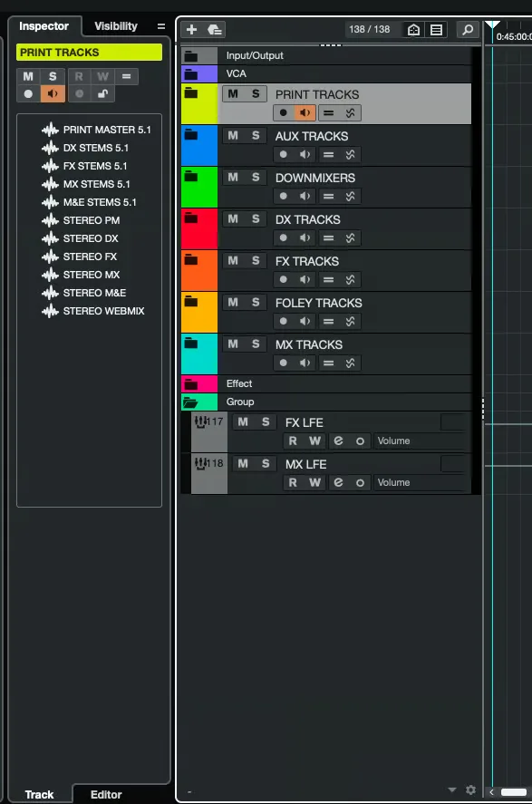Switch to the Editor tab at bottom

[106, 794]
